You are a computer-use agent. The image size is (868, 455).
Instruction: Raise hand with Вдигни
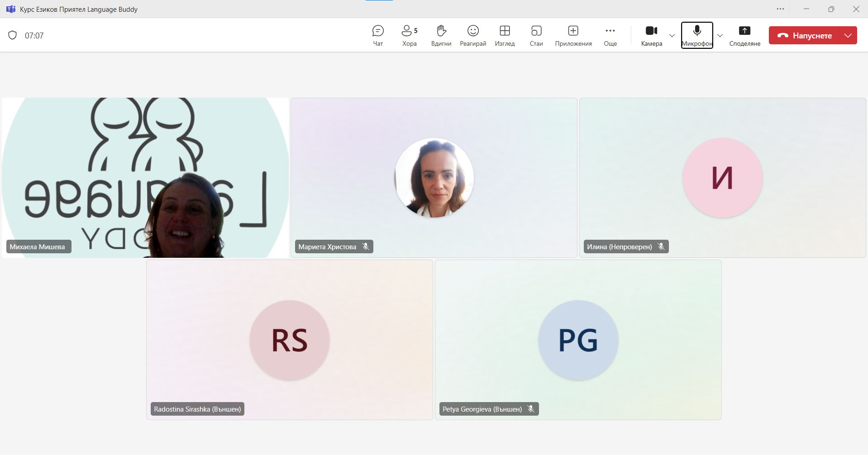[441, 35]
